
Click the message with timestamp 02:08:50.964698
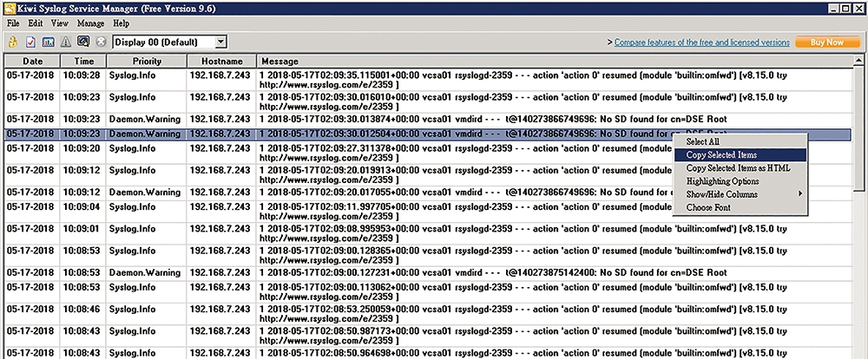click(x=523, y=354)
